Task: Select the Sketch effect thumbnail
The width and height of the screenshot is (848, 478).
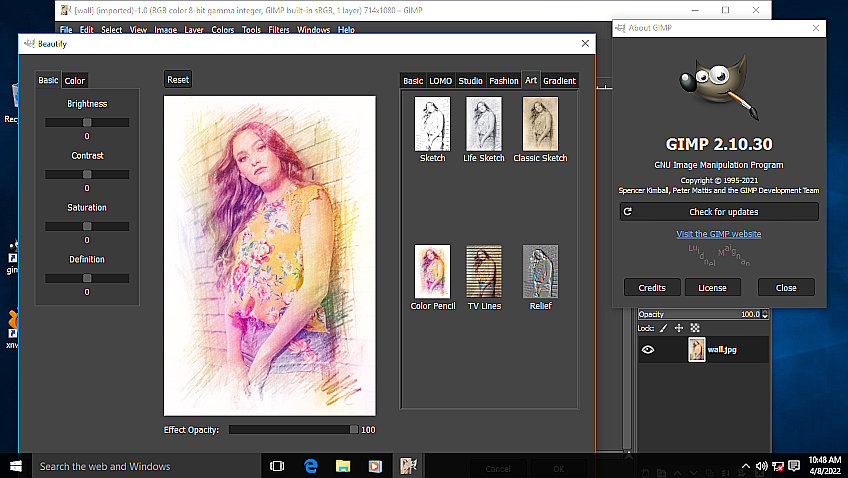Action: (432, 124)
